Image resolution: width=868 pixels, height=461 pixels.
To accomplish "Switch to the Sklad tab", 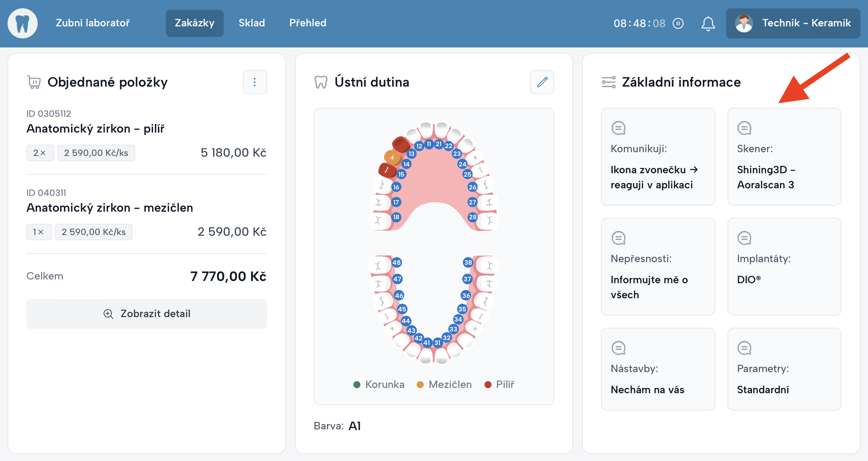I will 252,23.
